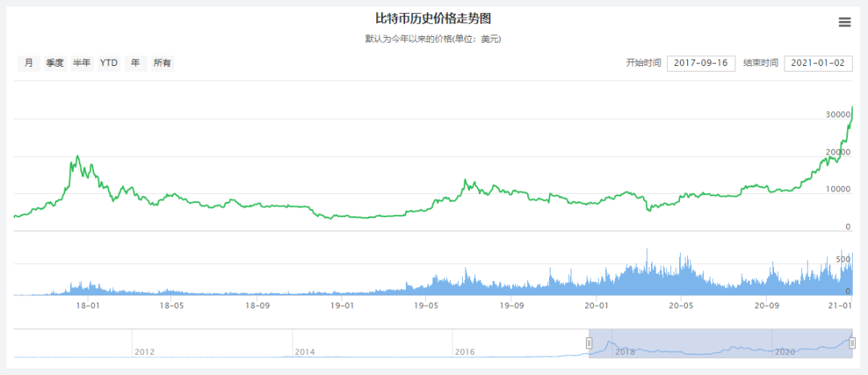Click the 10000 price axis label

coord(837,189)
